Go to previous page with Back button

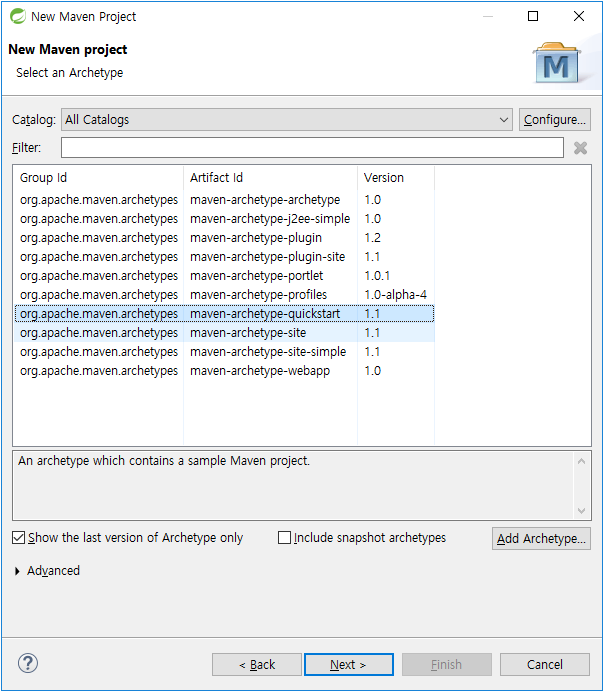(257, 664)
